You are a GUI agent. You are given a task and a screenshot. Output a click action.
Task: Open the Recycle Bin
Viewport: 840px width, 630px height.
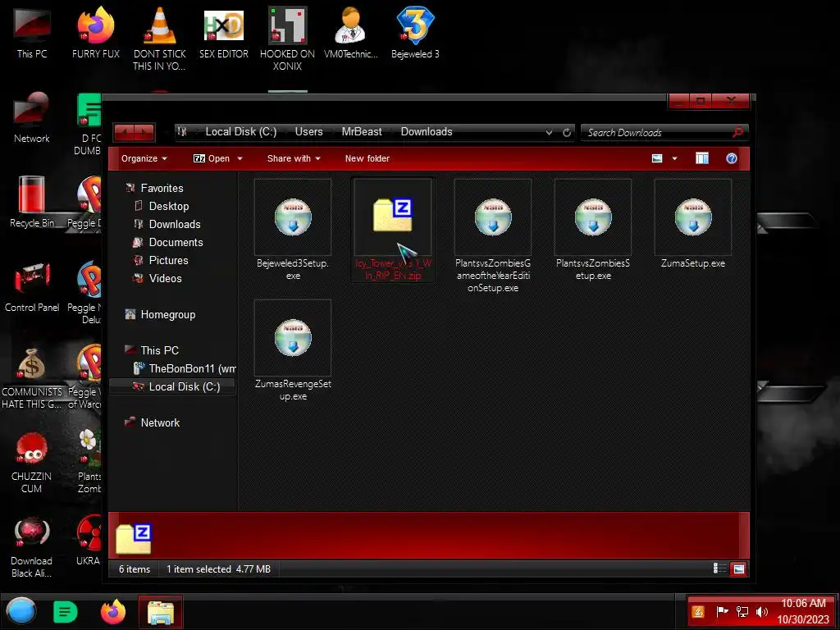(x=32, y=203)
